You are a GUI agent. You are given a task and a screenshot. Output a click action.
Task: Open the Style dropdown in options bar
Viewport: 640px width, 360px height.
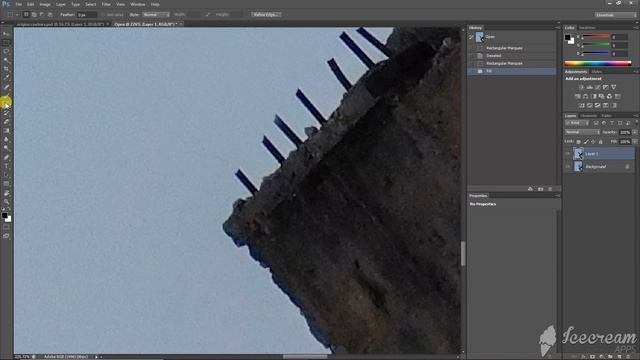click(x=156, y=14)
